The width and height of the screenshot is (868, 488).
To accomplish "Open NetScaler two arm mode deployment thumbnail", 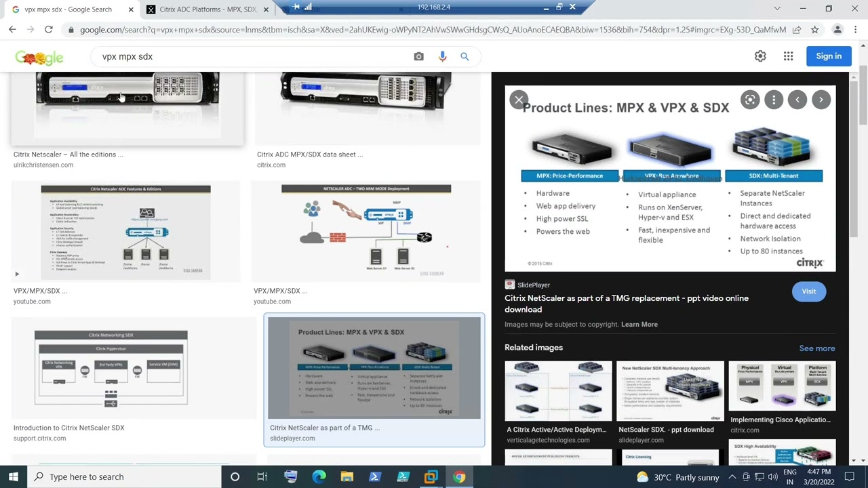I will pyautogui.click(x=366, y=232).
